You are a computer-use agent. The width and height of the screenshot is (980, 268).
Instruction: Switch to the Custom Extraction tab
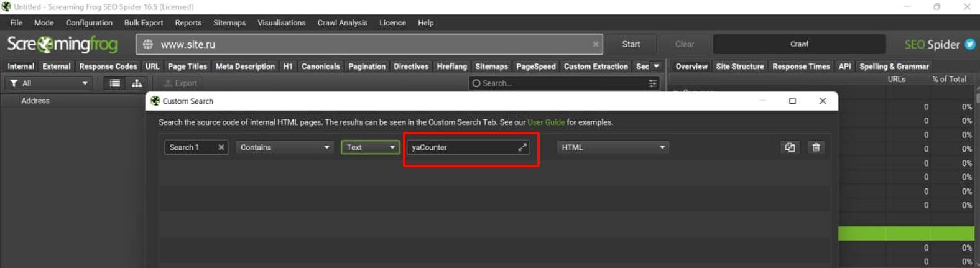(596, 67)
